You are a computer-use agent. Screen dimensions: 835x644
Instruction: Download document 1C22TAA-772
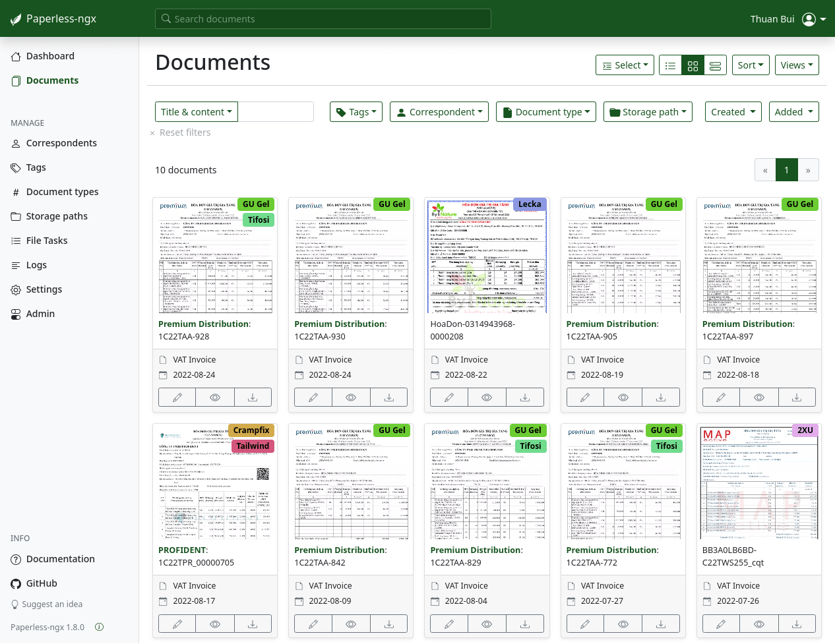[661, 624]
